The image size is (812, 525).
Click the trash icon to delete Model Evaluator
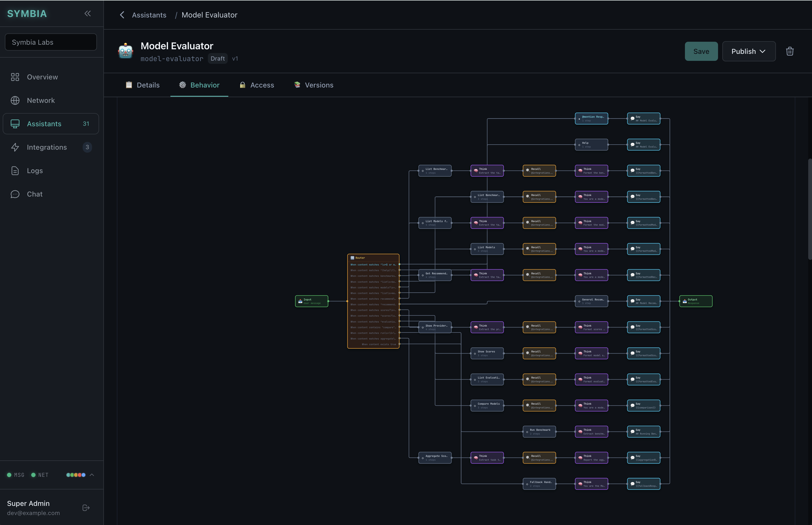point(790,51)
